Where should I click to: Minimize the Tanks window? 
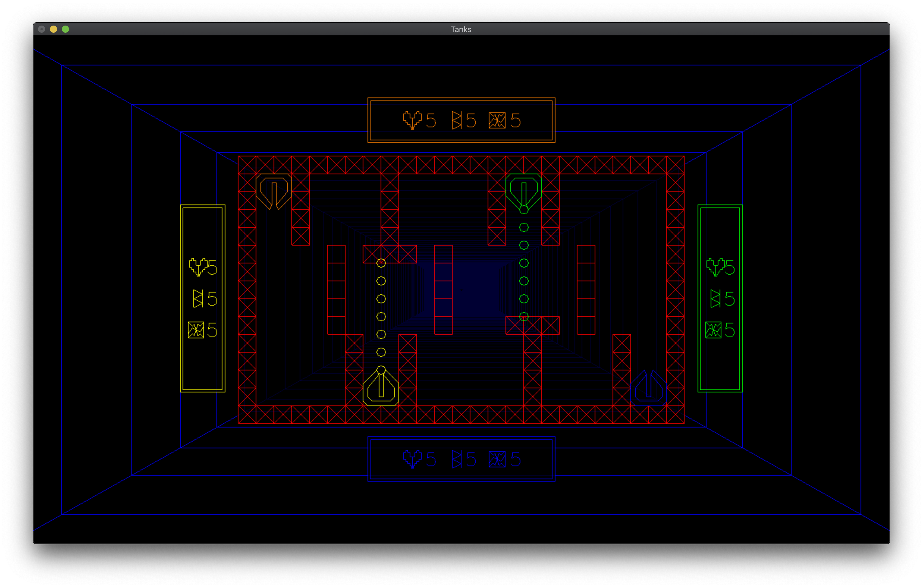click(54, 29)
